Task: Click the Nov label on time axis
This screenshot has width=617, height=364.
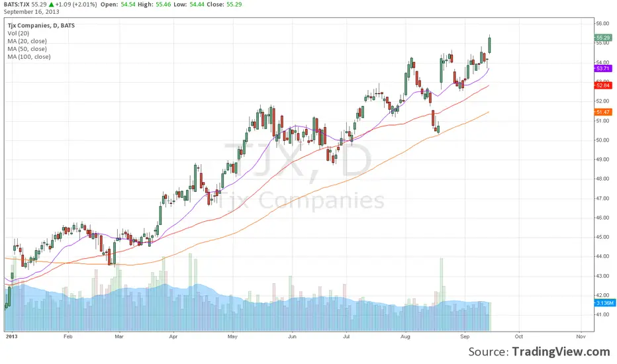Action: tap(581, 337)
